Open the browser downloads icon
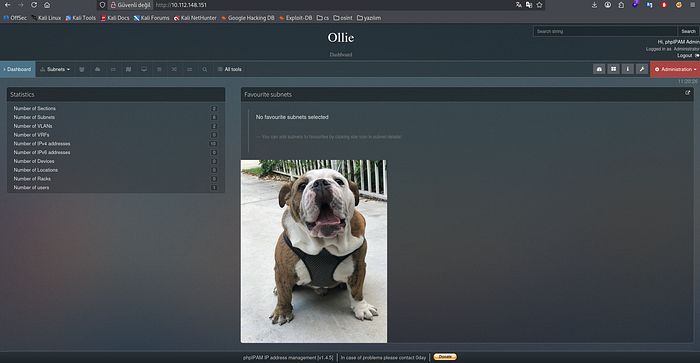This screenshot has width=700, height=363. point(594,5)
